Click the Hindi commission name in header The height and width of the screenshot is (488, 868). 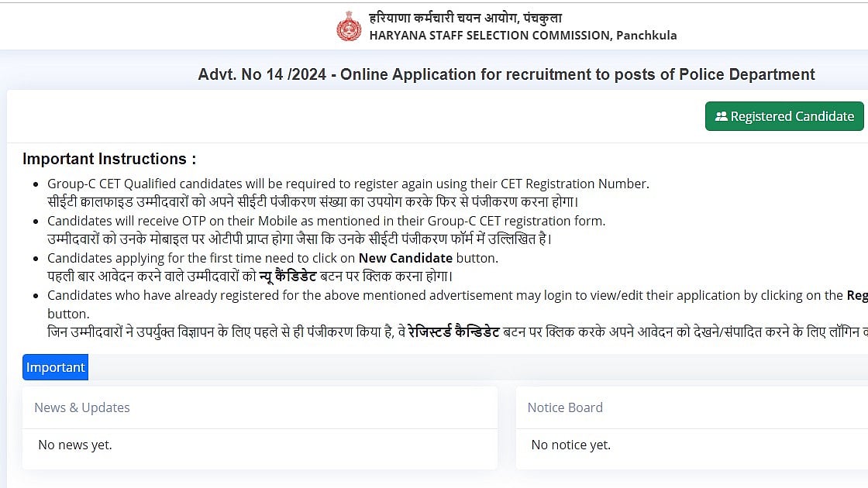click(465, 18)
